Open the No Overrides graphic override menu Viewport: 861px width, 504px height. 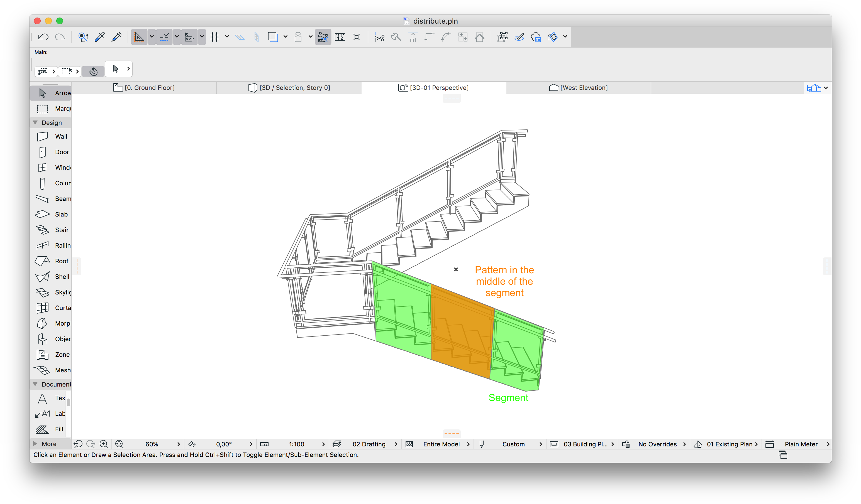click(x=662, y=444)
